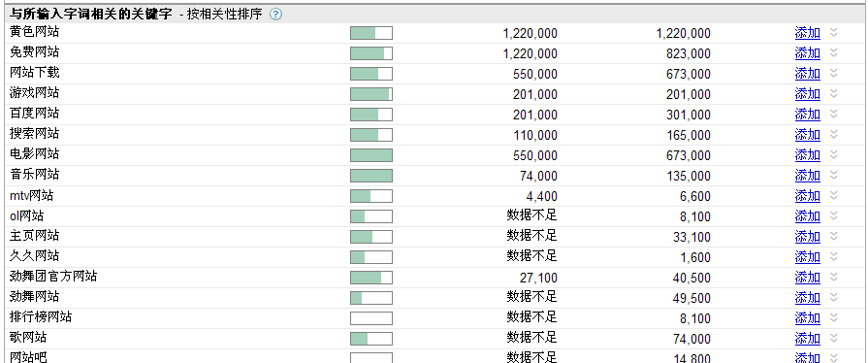Expand the chevron for 免费网站 row
Image resolution: width=868 pixels, height=363 pixels.
[834, 52]
